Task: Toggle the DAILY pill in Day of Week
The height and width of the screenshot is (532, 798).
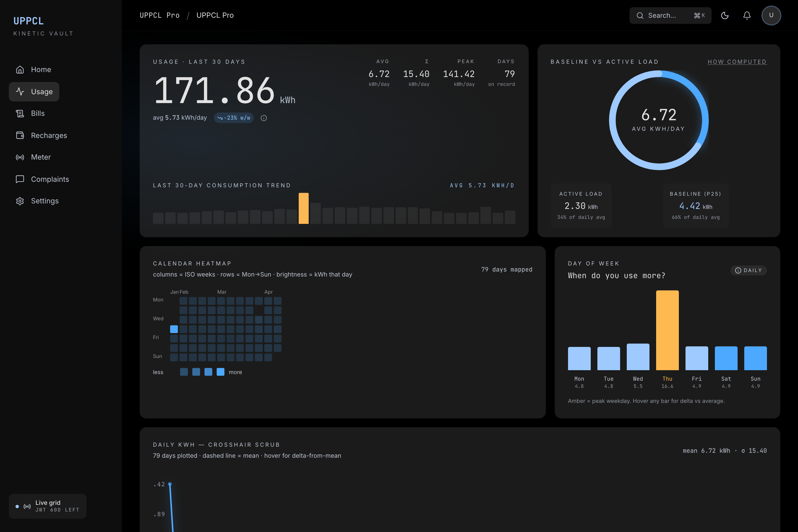Action: point(748,270)
